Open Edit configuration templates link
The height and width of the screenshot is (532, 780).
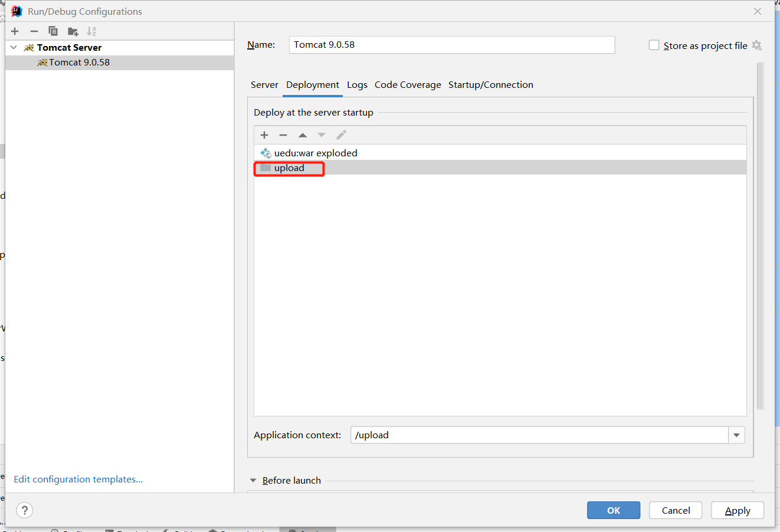(78, 480)
